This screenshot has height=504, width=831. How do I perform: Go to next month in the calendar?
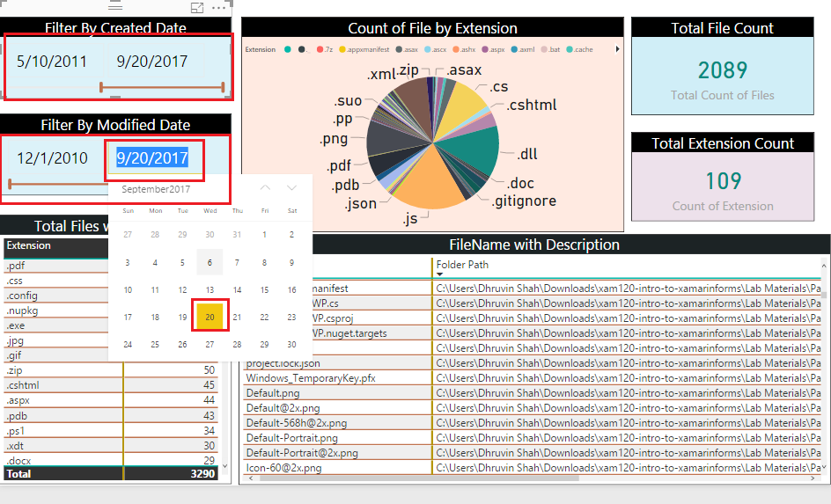[x=291, y=188]
